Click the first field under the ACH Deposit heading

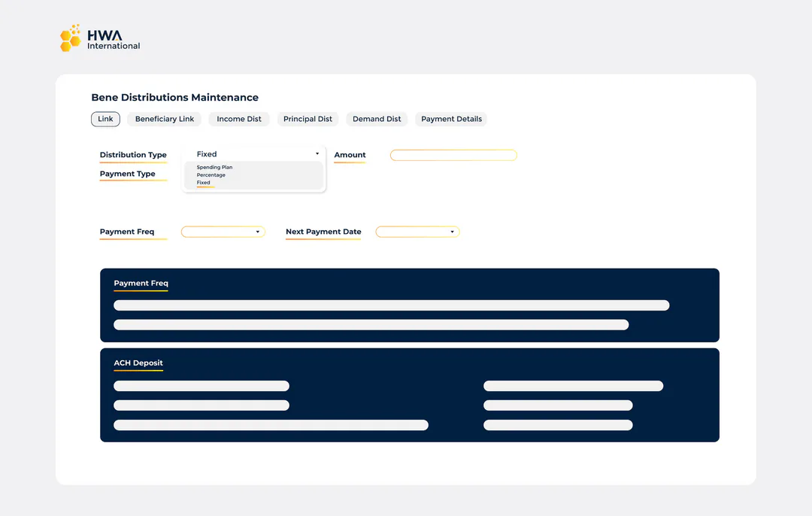pyautogui.click(x=201, y=386)
